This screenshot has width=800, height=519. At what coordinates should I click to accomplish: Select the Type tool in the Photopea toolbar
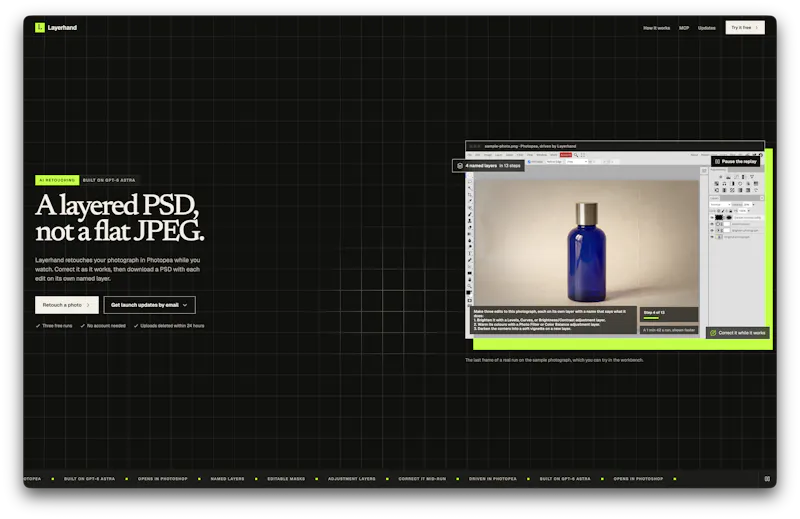469,254
